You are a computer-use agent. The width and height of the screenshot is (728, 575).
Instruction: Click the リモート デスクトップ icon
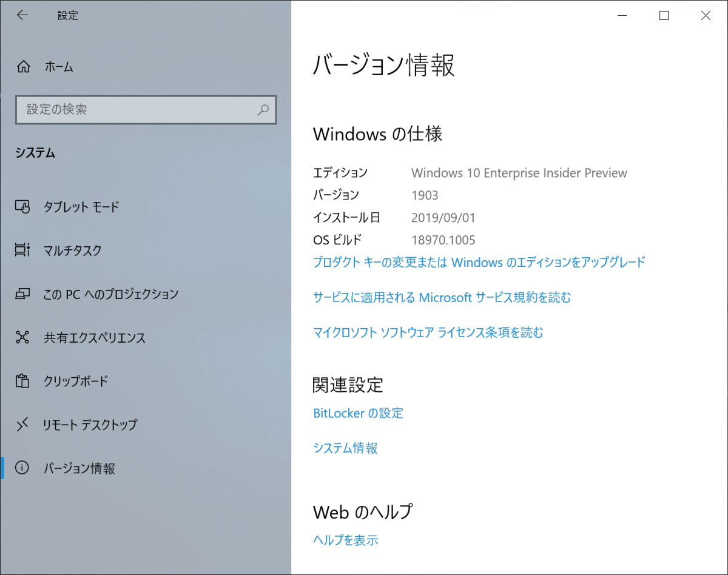point(22,425)
